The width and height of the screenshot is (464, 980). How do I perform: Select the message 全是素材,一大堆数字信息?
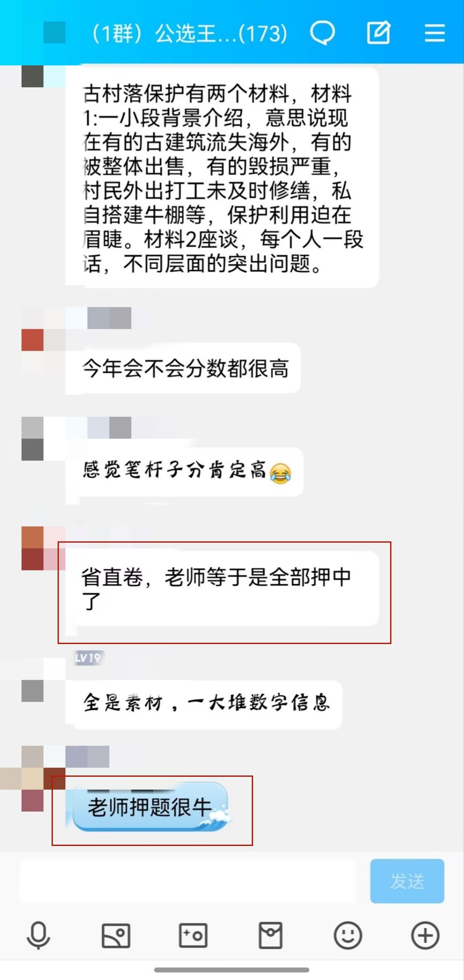(204, 705)
